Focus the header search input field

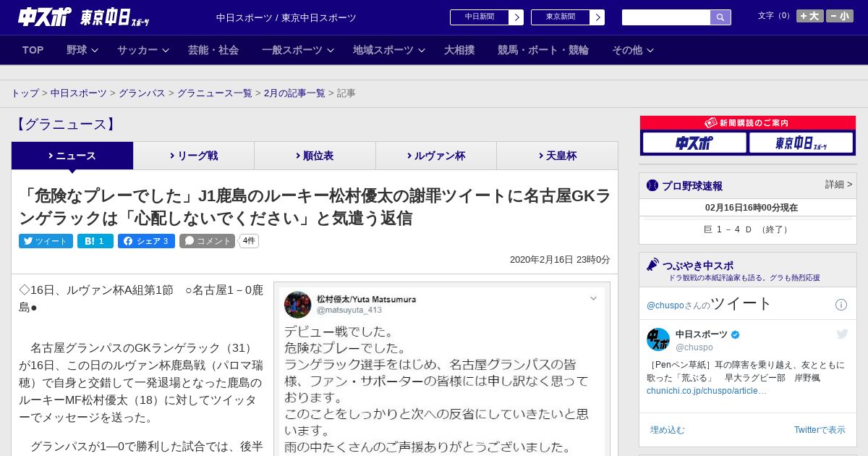[x=666, y=17]
